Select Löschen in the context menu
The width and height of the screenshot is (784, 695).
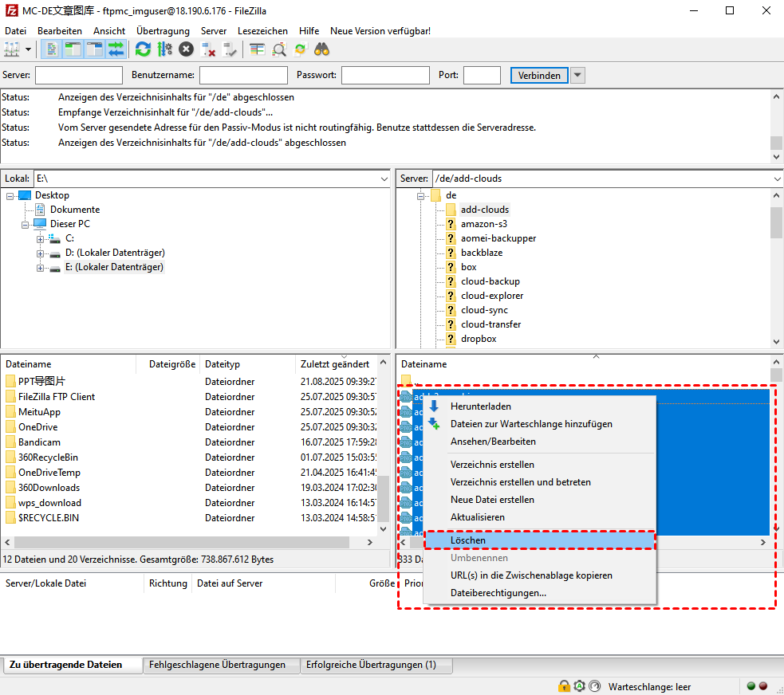click(468, 540)
